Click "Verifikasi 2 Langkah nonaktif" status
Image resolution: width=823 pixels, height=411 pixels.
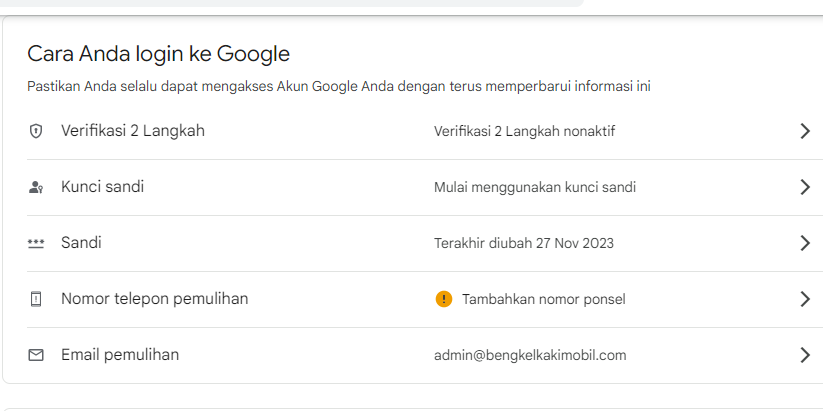point(525,131)
